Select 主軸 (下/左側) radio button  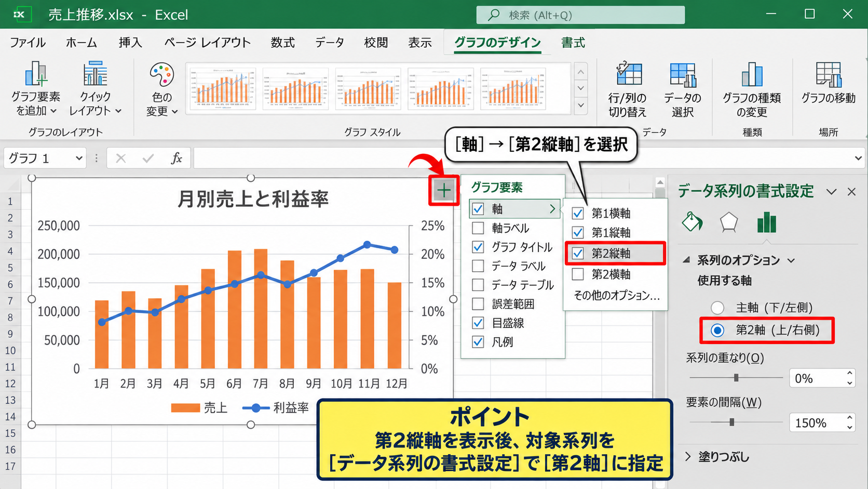point(717,308)
